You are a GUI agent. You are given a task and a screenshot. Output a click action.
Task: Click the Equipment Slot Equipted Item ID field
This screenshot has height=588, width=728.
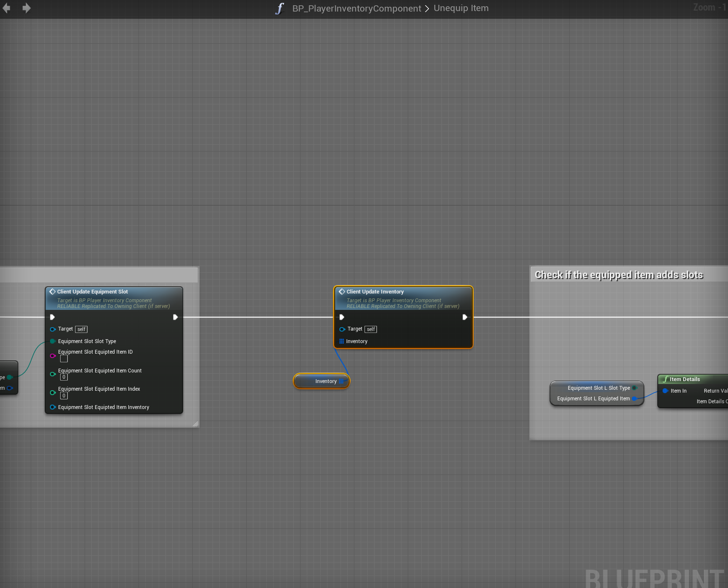tap(64, 358)
